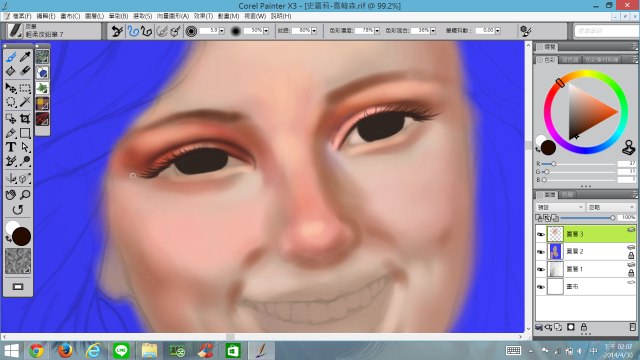Viewport: 640px width, 360px height.
Task: Open the 視窗(W) menu
Action: 255,16
